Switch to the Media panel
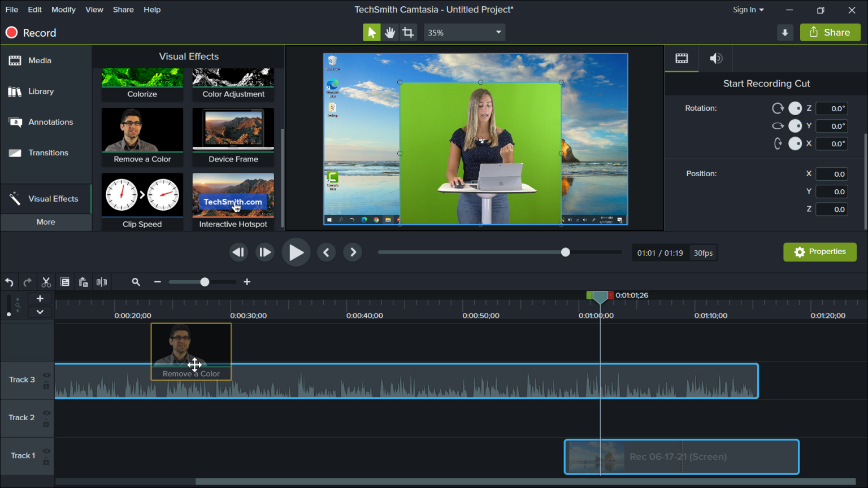 point(40,60)
